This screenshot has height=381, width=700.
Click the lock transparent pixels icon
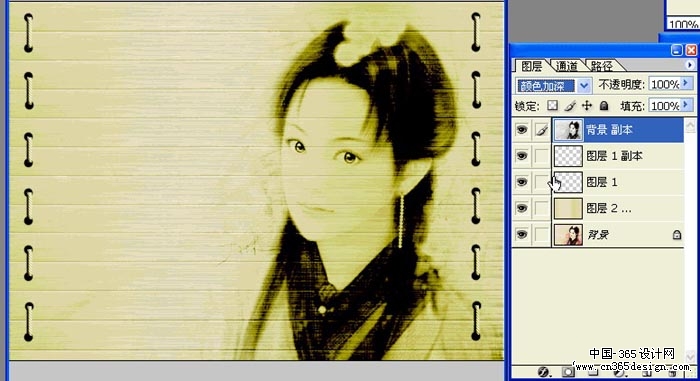(x=553, y=105)
